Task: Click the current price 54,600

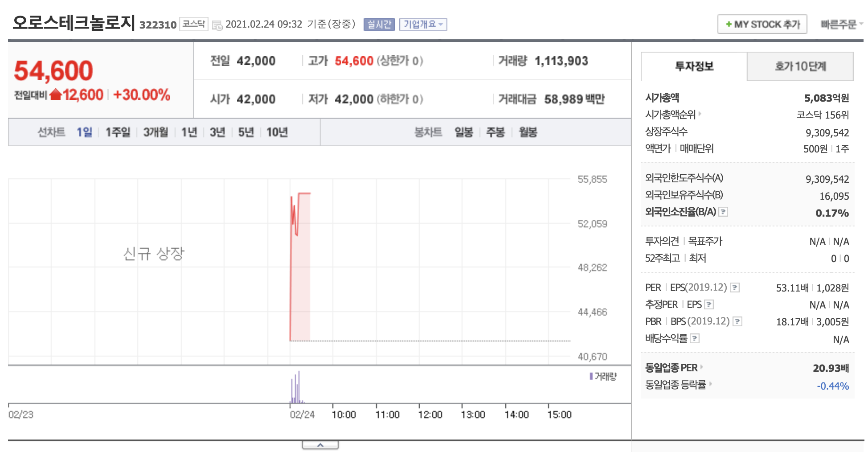Action: (53, 70)
